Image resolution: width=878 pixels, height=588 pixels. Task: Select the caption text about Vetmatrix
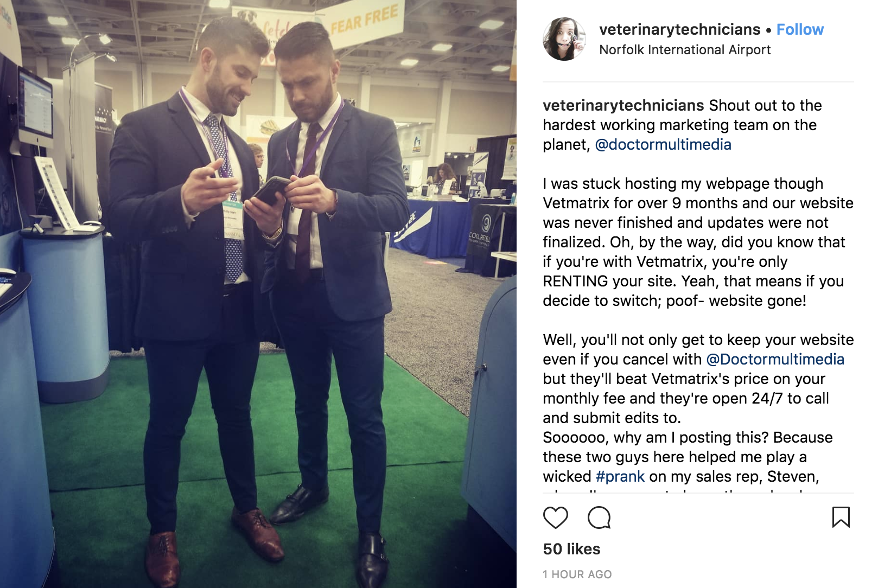(698, 242)
